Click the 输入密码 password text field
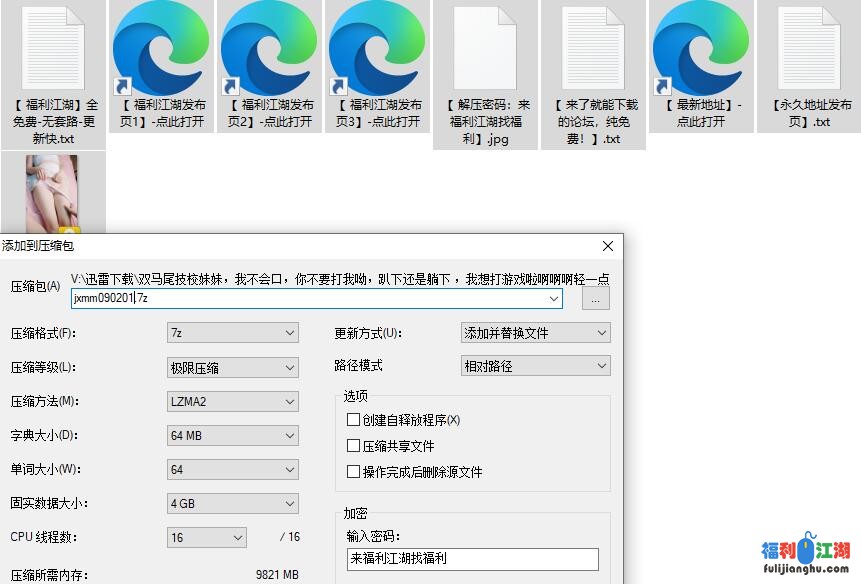The width and height of the screenshot is (861, 584). point(472,559)
